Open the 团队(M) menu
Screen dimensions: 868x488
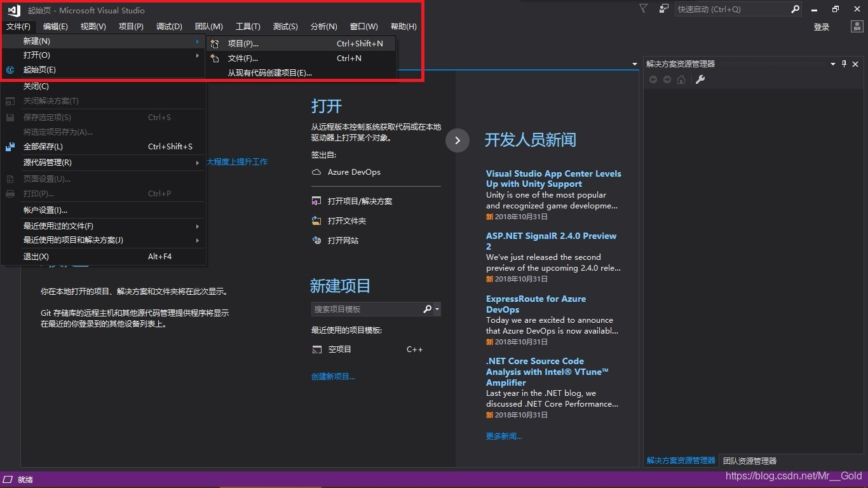coord(208,27)
